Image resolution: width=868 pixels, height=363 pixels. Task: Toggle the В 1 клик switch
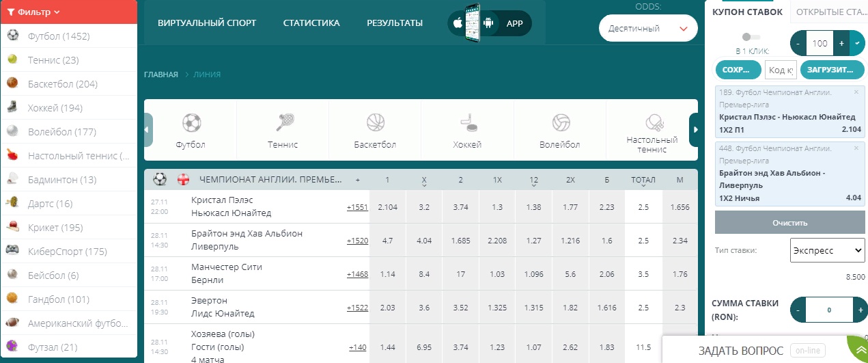[x=751, y=37]
